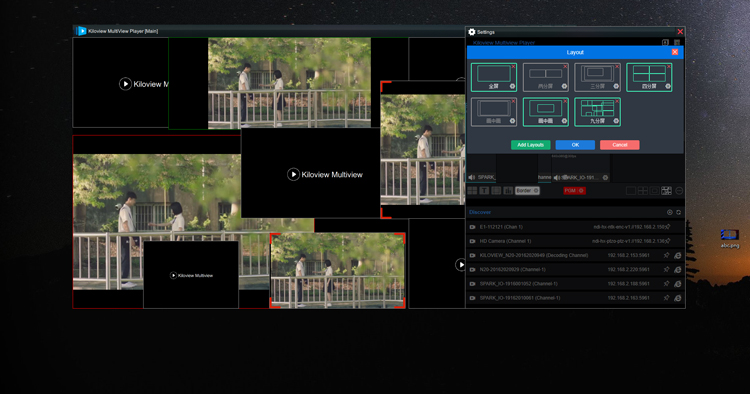The image size is (750, 394).
Task: Open web page for KILOVIEW_N20 Decoding Channel
Action: 678,256
